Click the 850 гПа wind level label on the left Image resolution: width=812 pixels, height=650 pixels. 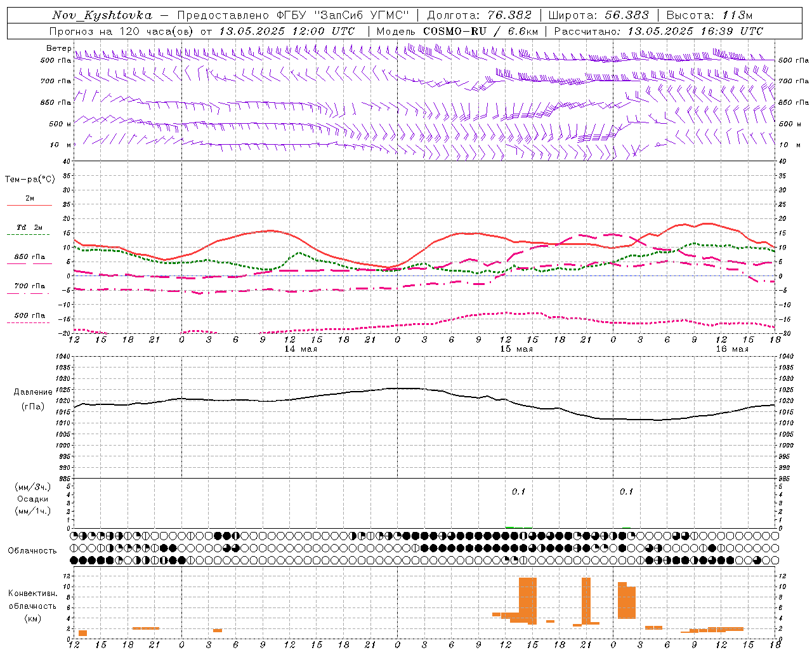click(56, 102)
